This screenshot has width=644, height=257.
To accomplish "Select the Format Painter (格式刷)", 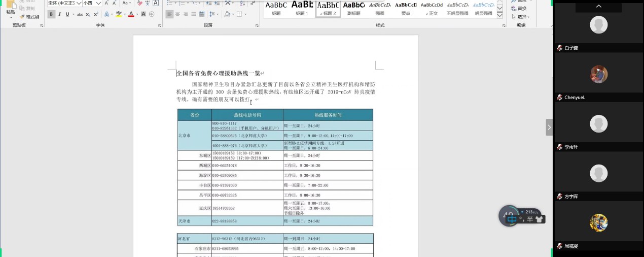I will (29, 16).
